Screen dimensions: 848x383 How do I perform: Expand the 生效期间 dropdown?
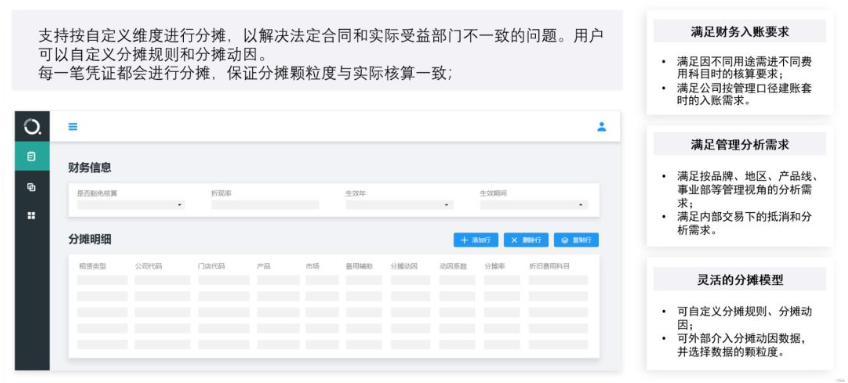[534, 205]
